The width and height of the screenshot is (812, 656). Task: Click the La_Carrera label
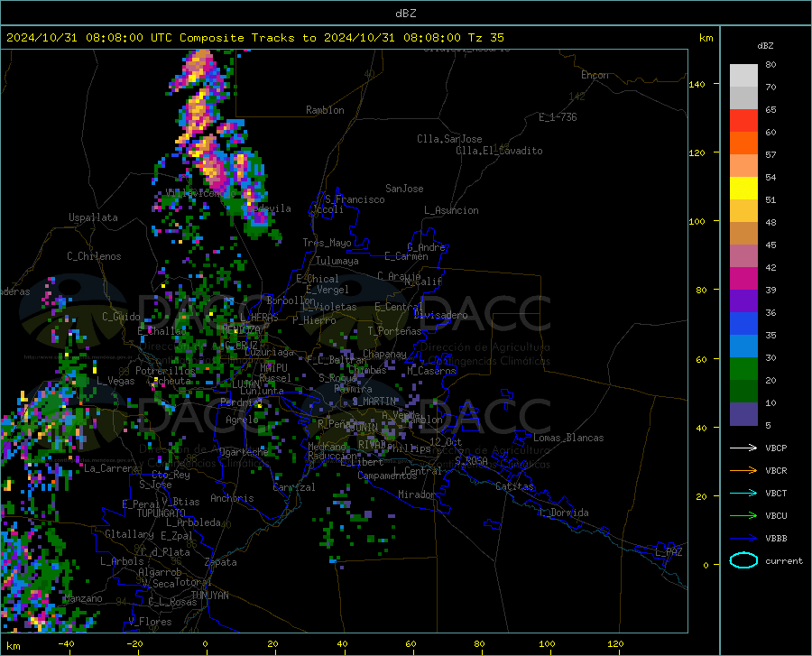pyautogui.click(x=111, y=468)
